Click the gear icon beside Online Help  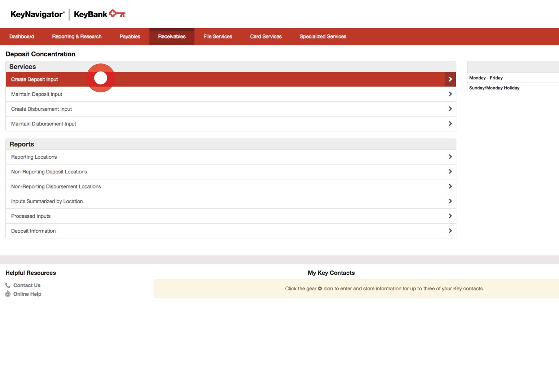[x=8, y=294]
